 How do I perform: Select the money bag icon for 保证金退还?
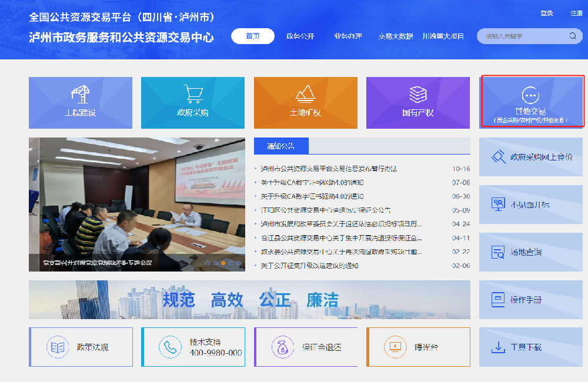coord(283,347)
